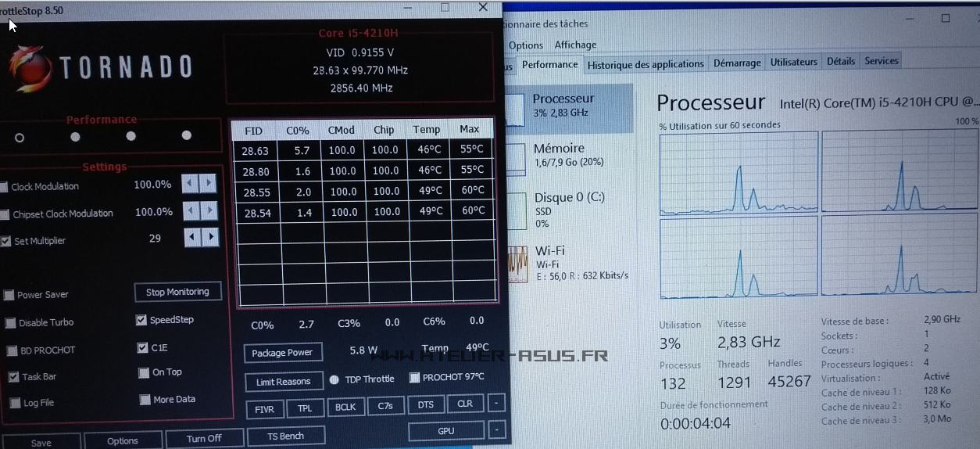Click Tornado logo icon in ThrottleStop
This screenshot has width=980, height=449.
pos(30,69)
